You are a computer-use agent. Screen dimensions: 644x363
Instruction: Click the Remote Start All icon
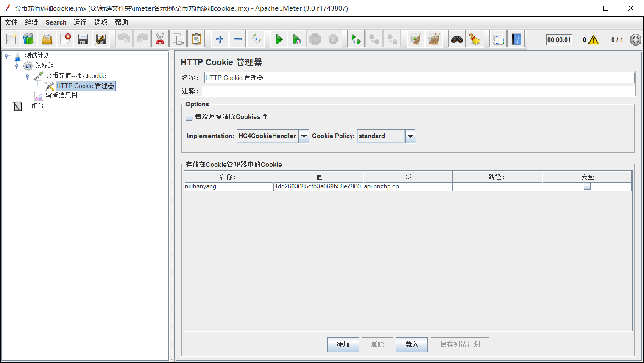click(356, 39)
